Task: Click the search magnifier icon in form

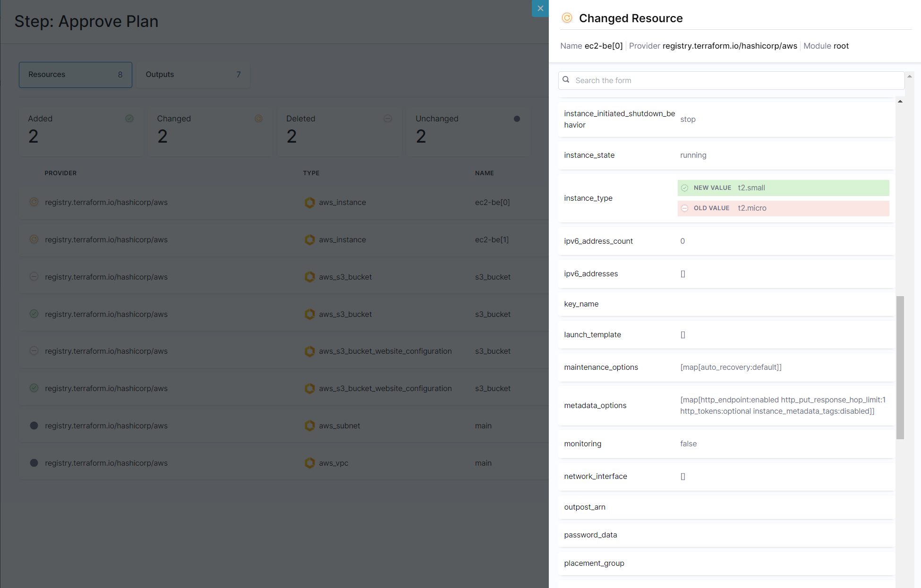Action: (566, 80)
